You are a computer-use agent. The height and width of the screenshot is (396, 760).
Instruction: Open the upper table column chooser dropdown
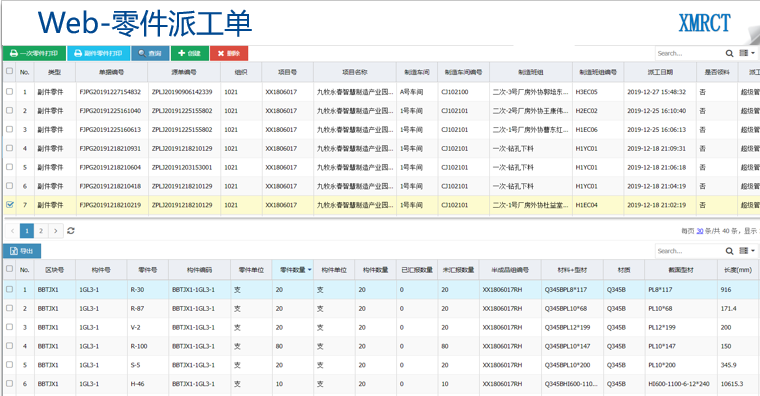[747, 53]
